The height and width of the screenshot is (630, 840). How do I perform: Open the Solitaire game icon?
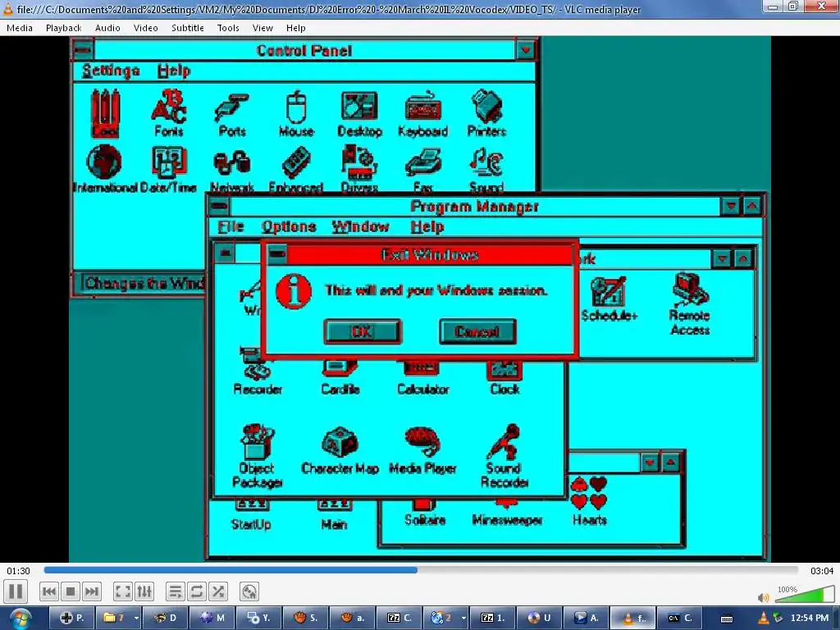click(424, 512)
